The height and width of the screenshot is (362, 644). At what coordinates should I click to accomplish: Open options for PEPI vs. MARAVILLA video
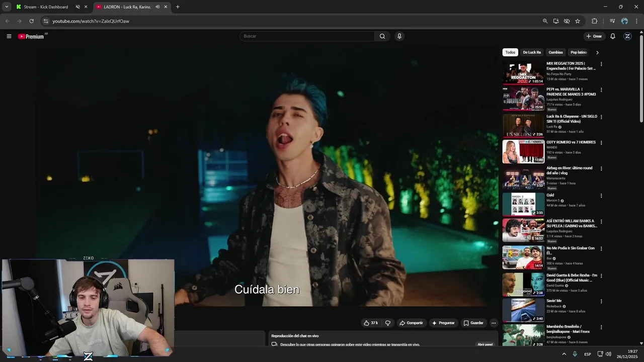601,90
